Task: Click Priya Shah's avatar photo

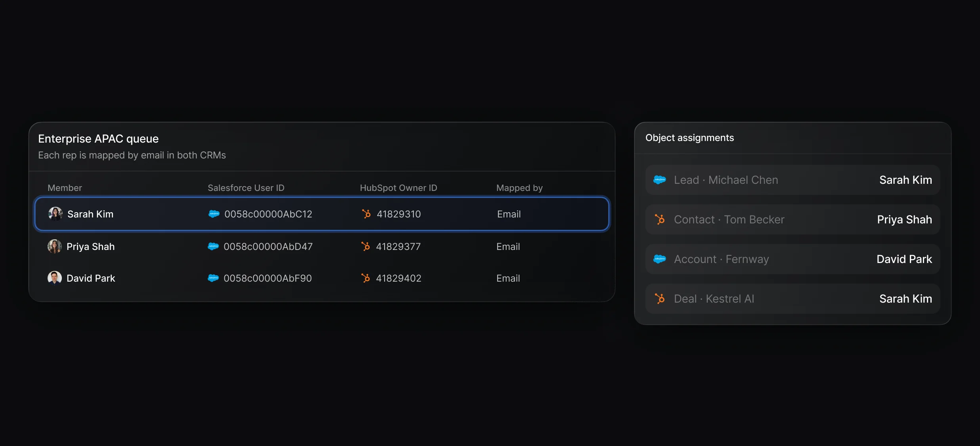Action: click(x=54, y=246)
